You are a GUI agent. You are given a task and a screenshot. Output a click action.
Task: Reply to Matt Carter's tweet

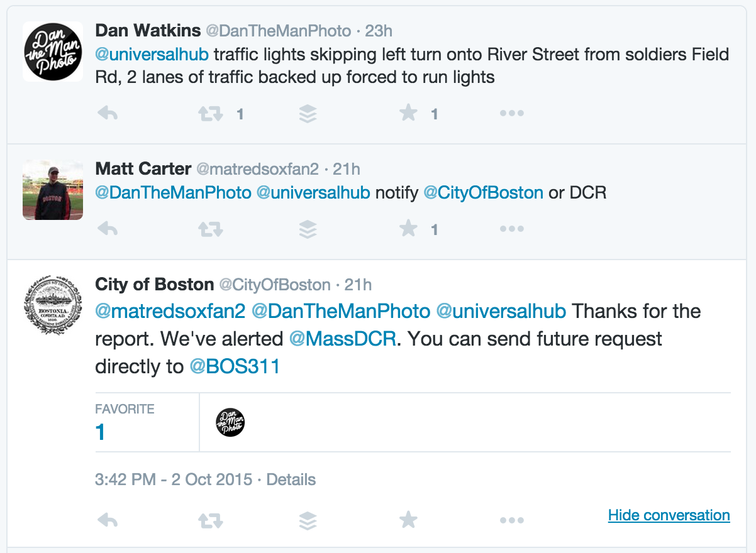pyautogui.click(x=108, y=229)
